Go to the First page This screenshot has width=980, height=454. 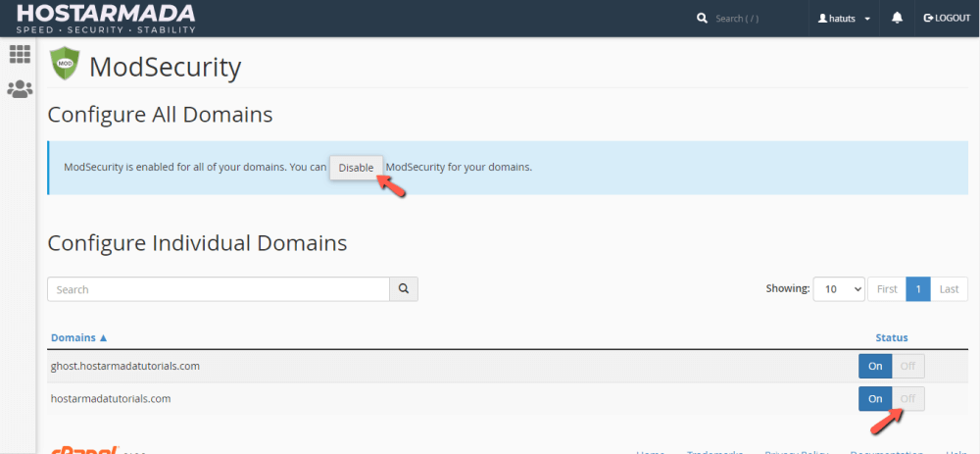[887, 289]
